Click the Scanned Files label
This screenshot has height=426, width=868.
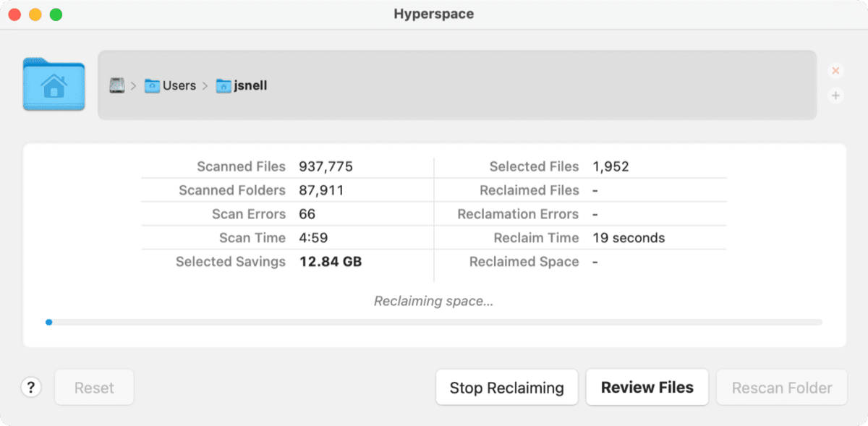click(x=242, y=167)
